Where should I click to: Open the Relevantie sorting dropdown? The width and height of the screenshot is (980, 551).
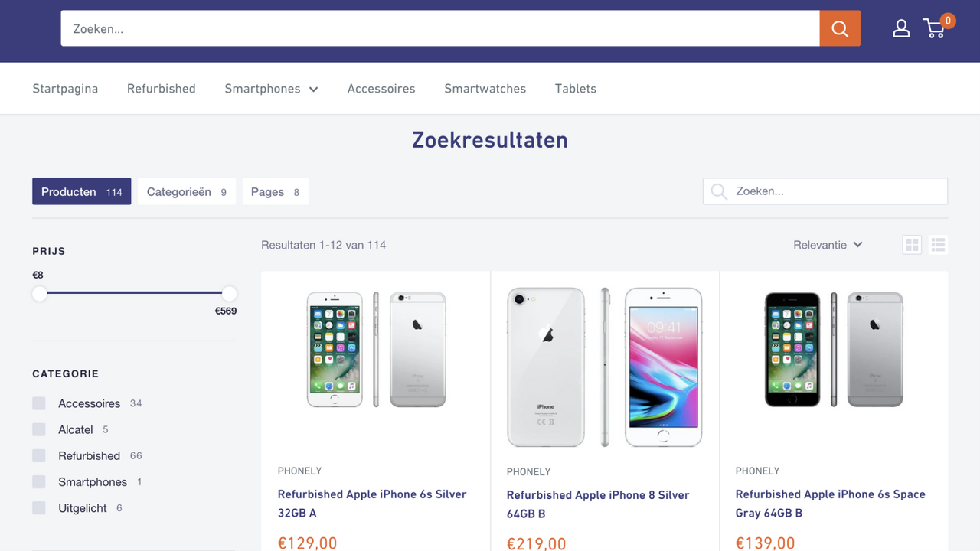pos(828,244)
